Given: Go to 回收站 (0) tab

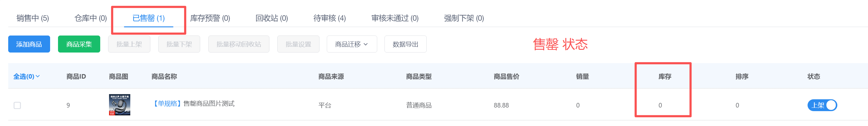Looking at the screenshot, I should tap(272, 18).
